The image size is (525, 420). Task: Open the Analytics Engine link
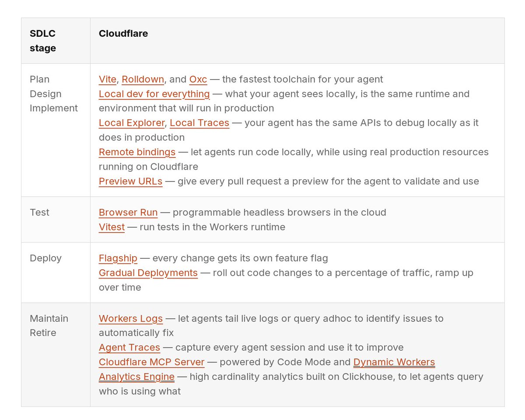point(137,377)
